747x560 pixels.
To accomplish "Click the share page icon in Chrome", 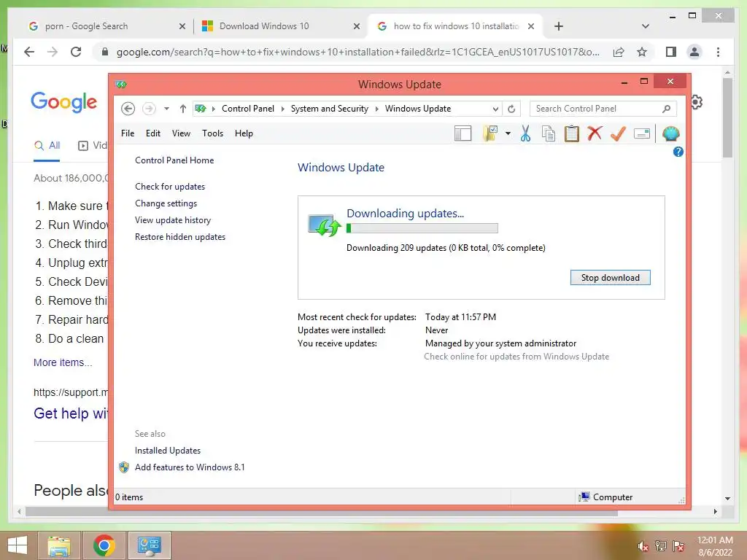I will coord(619,52).
